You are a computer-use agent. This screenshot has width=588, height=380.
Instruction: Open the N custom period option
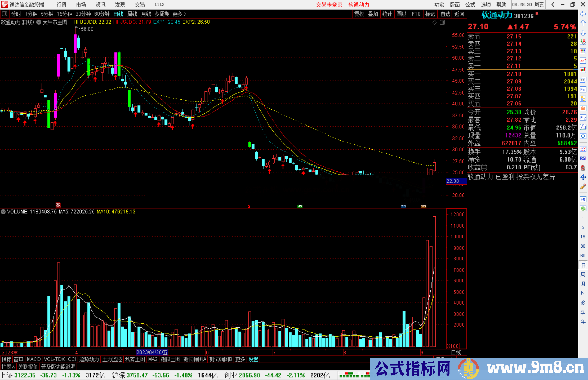point(583,293)
